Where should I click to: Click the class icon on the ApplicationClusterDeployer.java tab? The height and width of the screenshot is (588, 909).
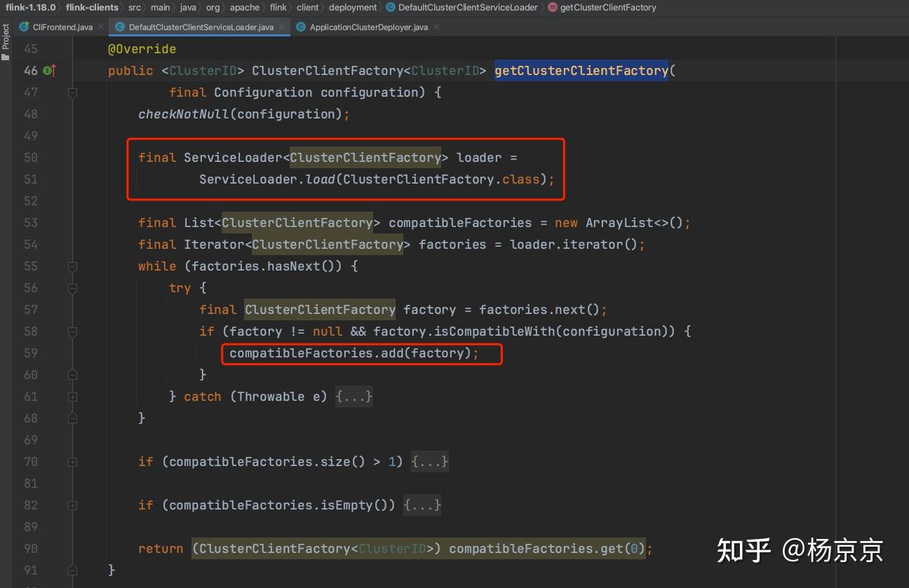pos(301,27)
